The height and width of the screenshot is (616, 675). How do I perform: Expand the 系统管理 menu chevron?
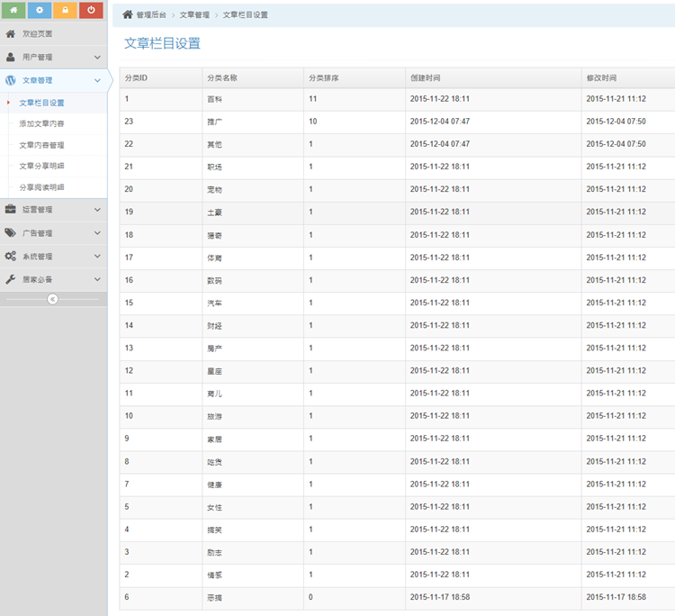[97, 256]
